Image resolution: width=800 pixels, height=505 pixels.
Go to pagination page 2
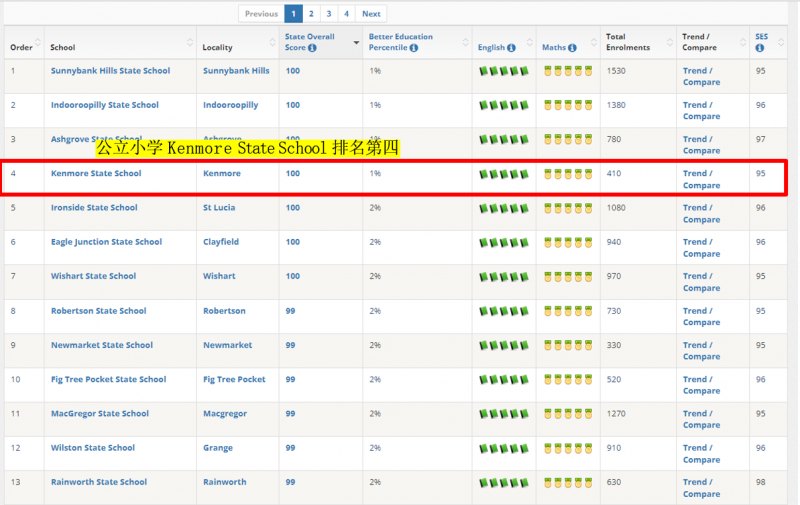pos(311,14)
